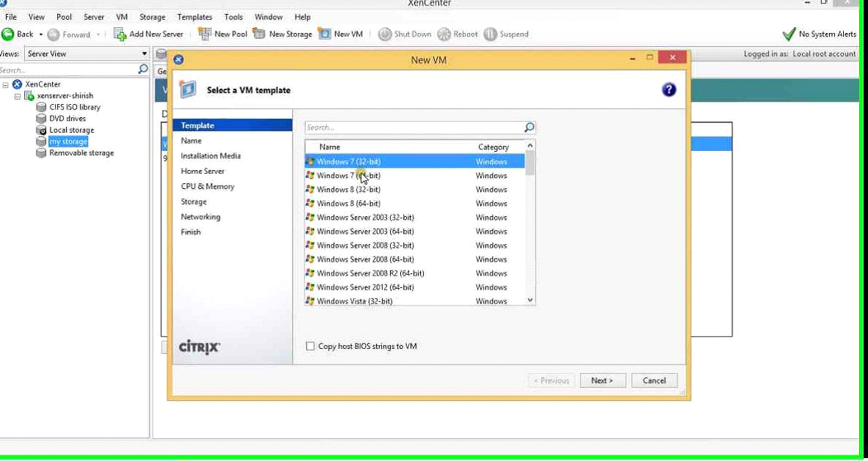
Task: Click the Cancel button in wizard
Action: 655,381
